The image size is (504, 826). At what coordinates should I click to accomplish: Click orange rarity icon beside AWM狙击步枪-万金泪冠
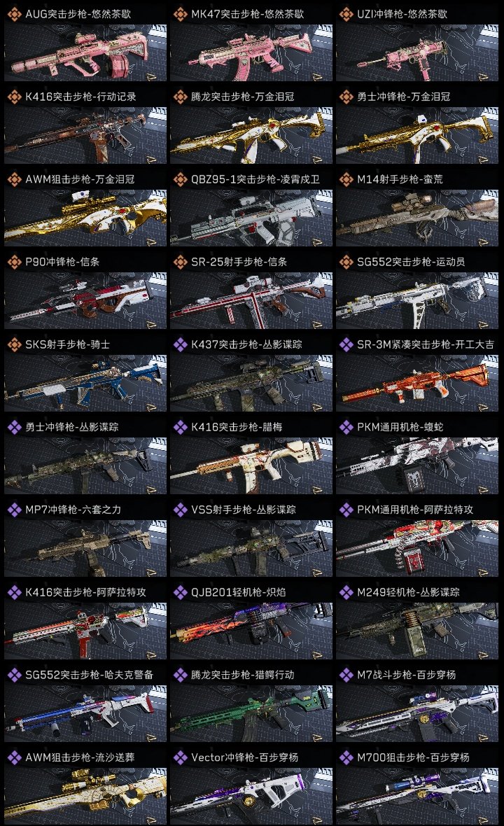(x=14, y=179)
